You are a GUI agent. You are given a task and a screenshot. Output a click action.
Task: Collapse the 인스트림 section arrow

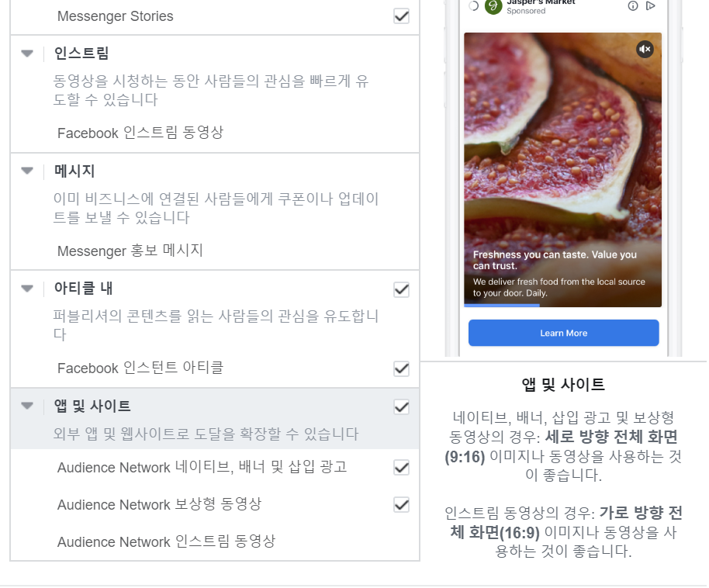(x=27, y=54)
